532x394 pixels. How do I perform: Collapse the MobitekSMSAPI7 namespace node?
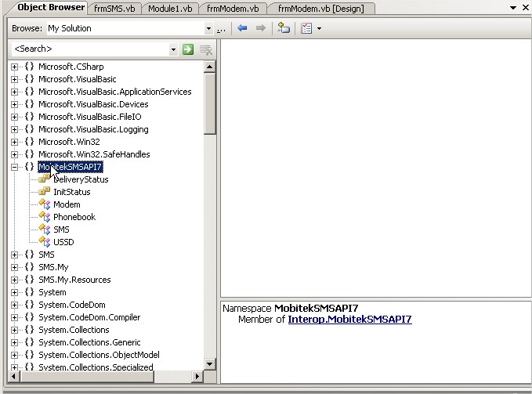14,167
